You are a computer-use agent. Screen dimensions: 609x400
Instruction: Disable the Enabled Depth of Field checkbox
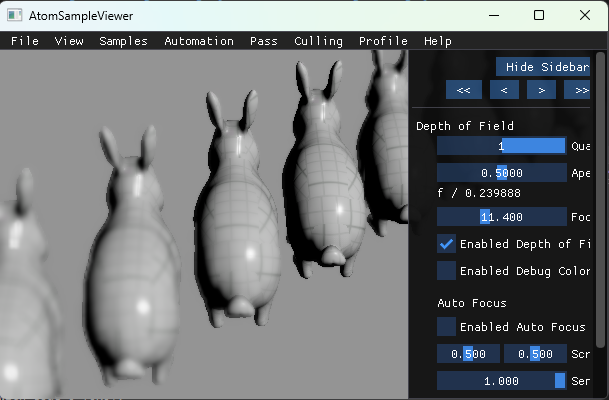click(x=446, y=244)
